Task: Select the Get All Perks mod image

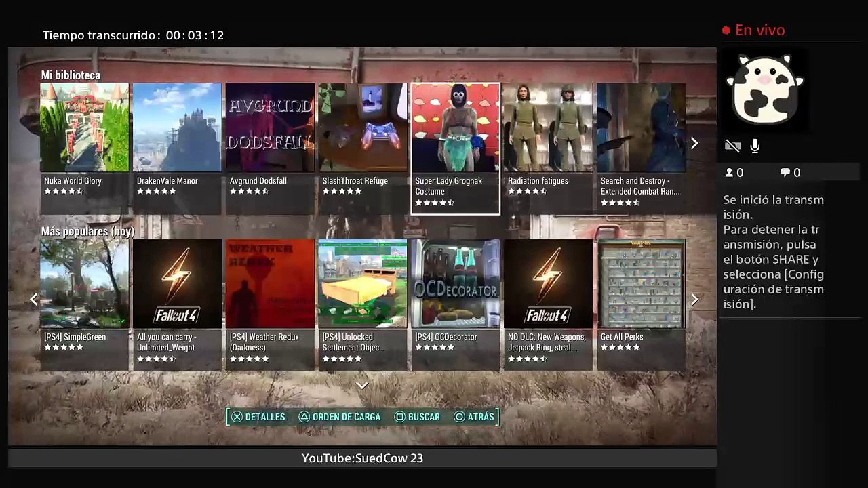Action: pos(641,283)
